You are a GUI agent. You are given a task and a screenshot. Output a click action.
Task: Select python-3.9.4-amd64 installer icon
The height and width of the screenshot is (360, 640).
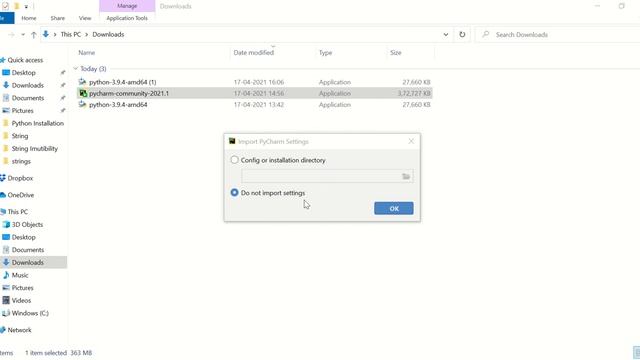82,104
